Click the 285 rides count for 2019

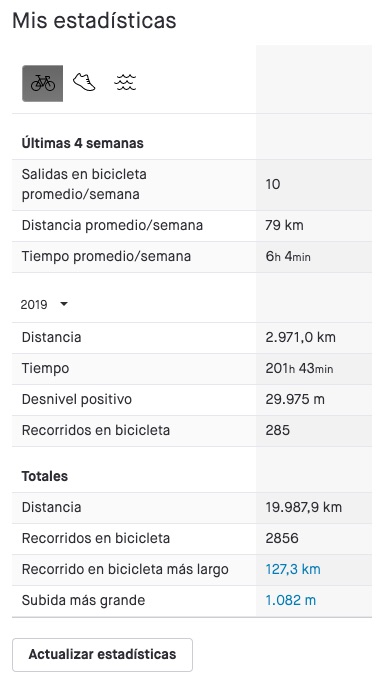pos(277,430)
